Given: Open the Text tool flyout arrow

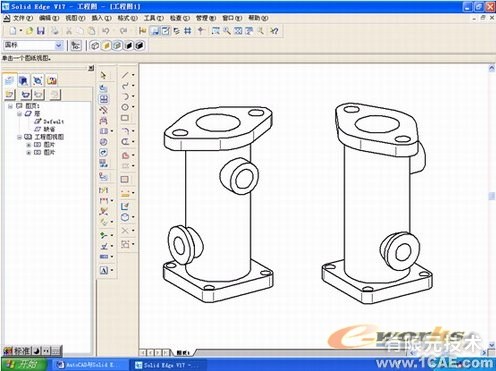Looking at the screenshot, I should coord(112,270).
